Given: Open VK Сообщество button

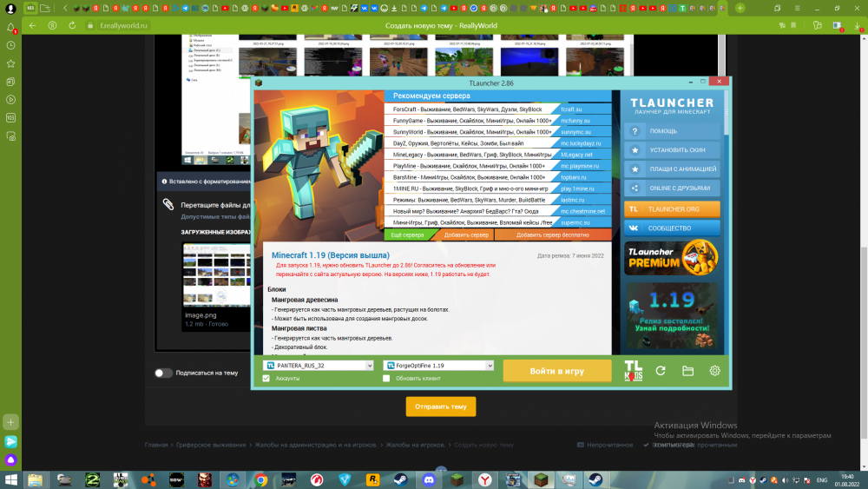Looking at the screenshot, I should pos(672,228).
